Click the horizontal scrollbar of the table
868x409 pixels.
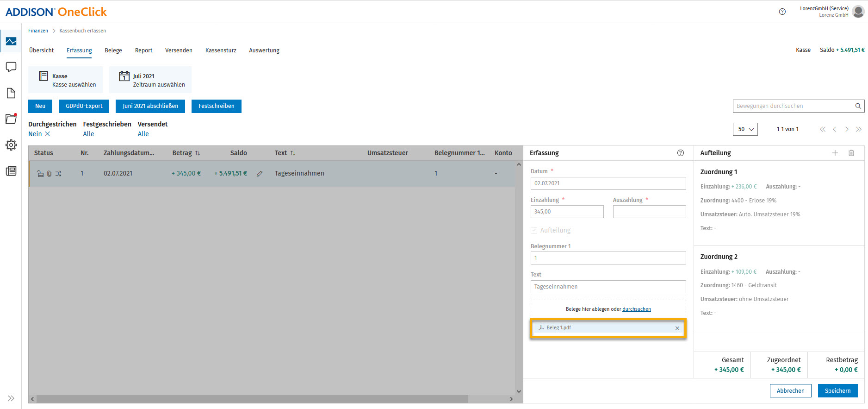pyautogui.click(x=252, y=399)
